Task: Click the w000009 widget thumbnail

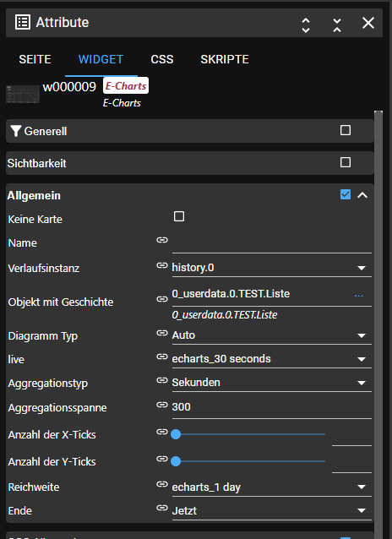Action: pos(23,94)
